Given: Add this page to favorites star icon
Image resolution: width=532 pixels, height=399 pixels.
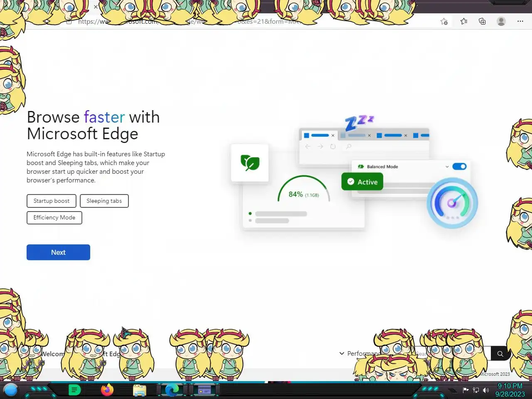Looking at the screenshot, I should pos(444,22).
